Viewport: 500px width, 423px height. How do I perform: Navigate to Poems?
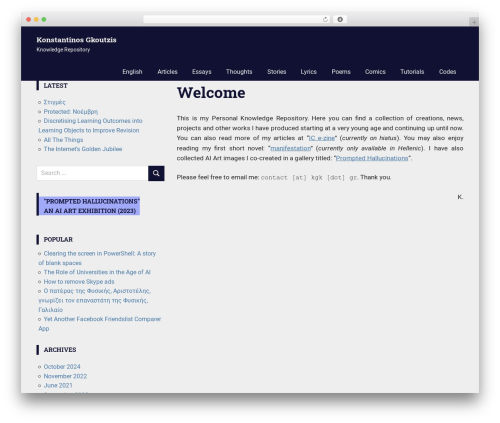(x=341, y=72)
